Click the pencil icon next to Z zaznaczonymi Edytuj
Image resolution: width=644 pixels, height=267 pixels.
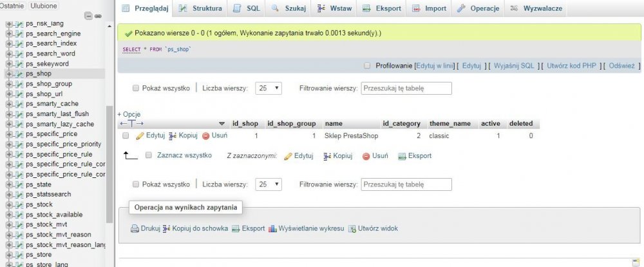[x=288, y=156]
